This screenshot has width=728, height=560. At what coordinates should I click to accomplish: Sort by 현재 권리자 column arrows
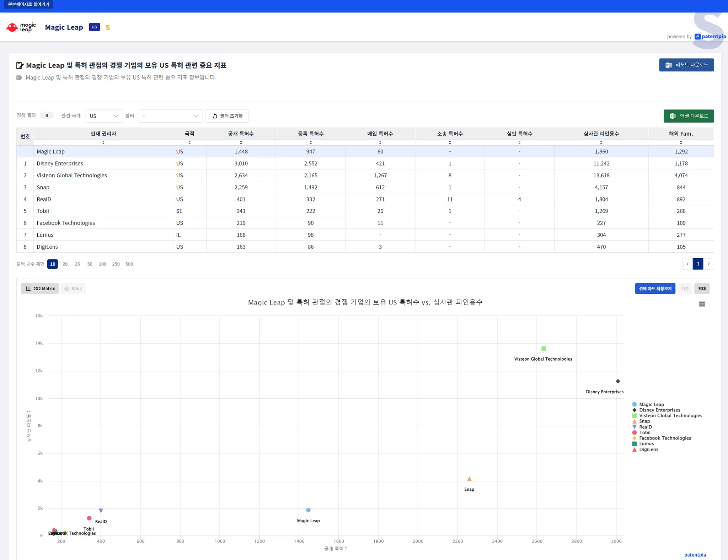coord(103,142)
